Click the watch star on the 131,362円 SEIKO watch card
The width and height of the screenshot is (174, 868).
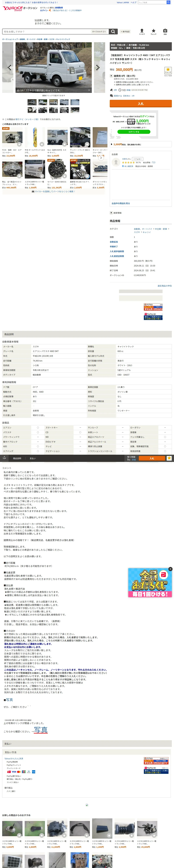point(65,176)
